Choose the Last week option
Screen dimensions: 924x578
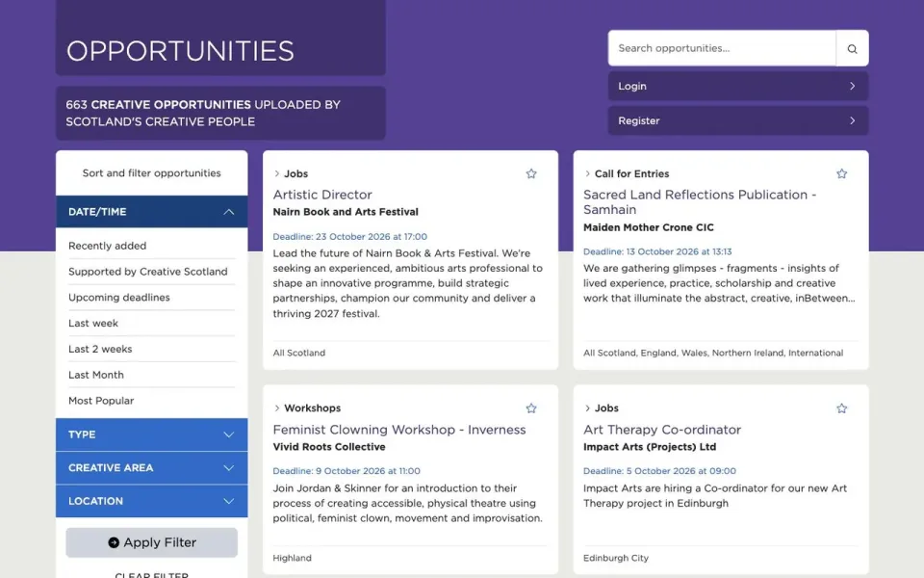click(93, 324)
